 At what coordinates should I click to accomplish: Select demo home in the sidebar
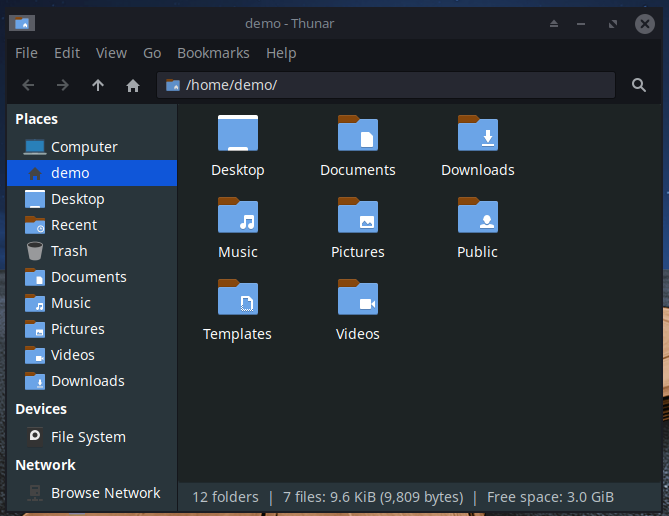pos(92,173)
